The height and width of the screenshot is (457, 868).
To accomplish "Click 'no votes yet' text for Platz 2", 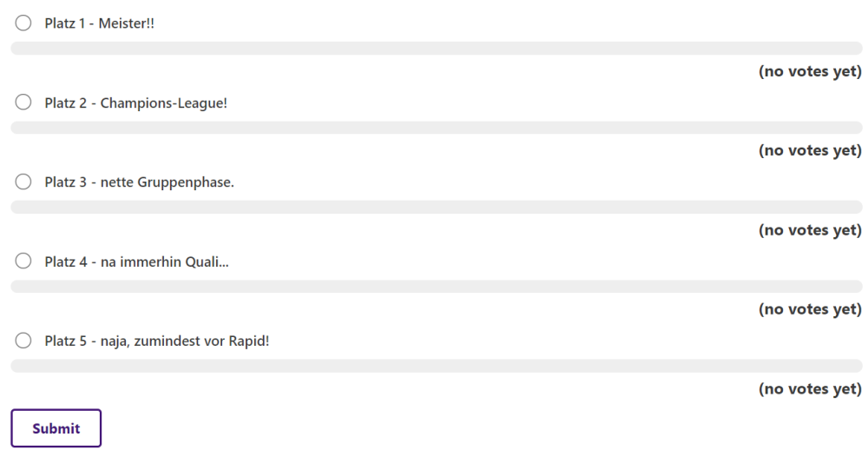I will pyautogui.click(x=810, y=150).
